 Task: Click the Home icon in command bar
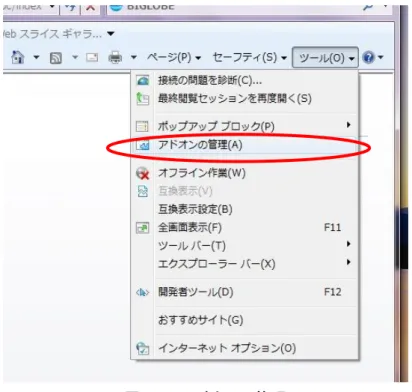17,57
